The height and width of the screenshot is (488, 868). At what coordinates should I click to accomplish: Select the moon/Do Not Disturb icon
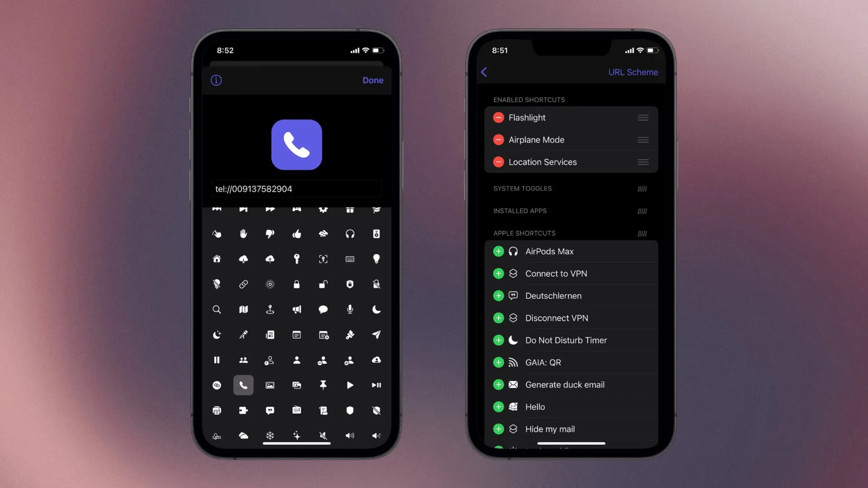pos(376,309)
